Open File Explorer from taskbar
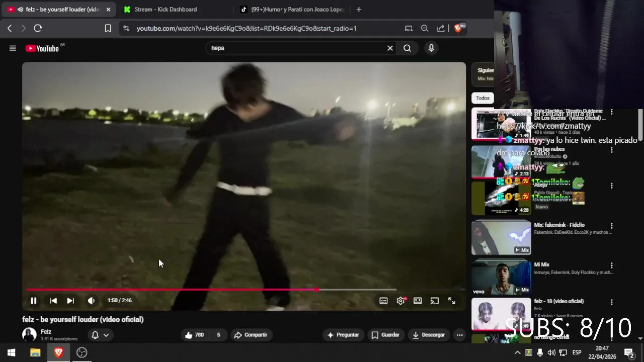 (x=35, y=352)
